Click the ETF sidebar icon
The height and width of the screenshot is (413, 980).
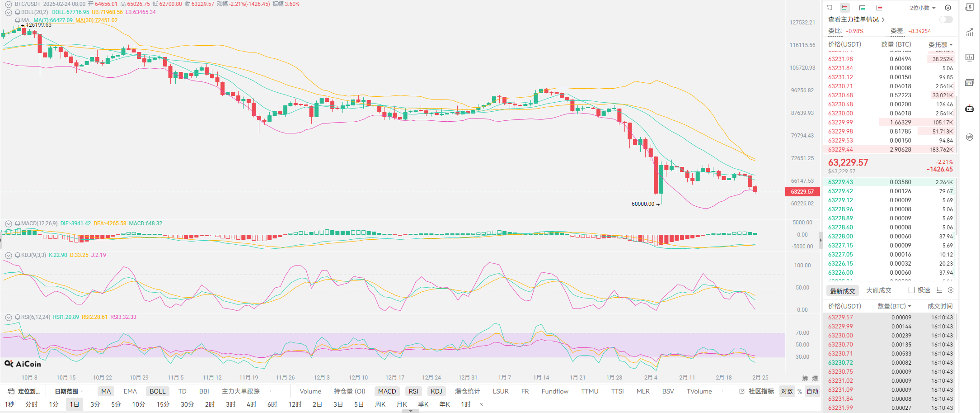pyautogui.click(x=970, y=83)
